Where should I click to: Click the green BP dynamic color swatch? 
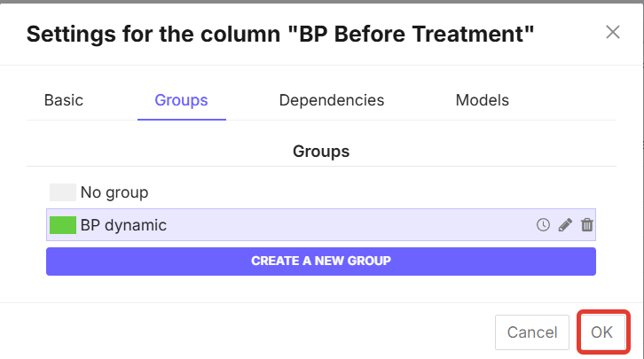pos(63,225)
